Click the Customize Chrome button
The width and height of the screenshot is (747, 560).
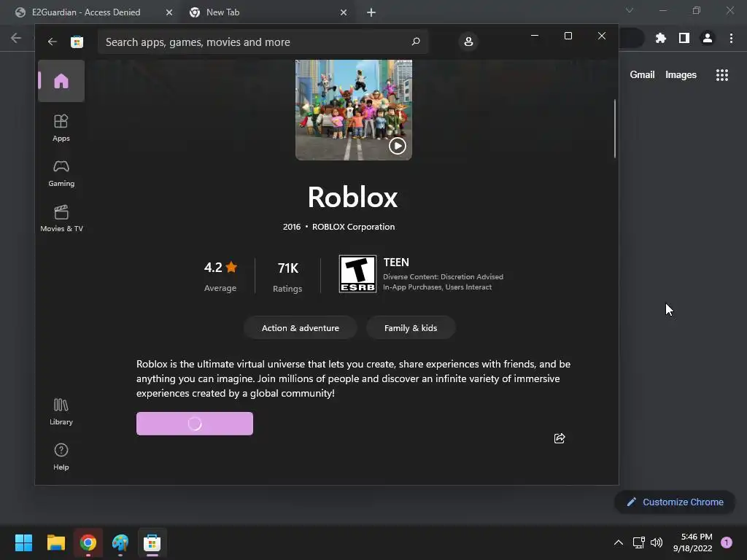[x=675, y=502]
